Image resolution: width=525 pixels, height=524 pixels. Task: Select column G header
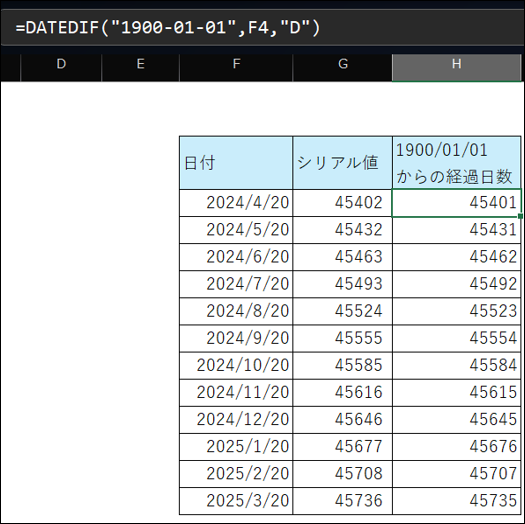click(343, 67)
